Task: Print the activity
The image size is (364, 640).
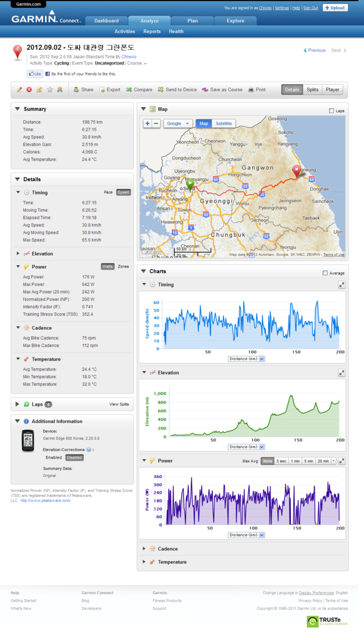Action: pyautogui.click(x=256, y=90)
